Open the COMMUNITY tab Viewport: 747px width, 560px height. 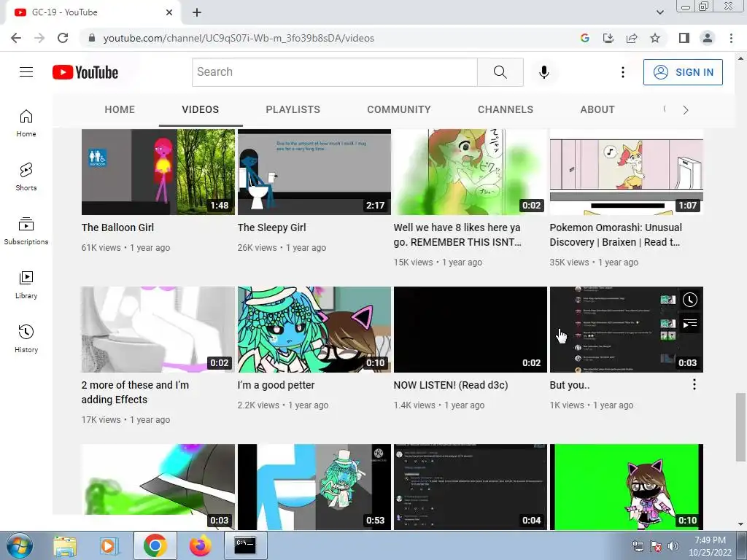[399, 109]
